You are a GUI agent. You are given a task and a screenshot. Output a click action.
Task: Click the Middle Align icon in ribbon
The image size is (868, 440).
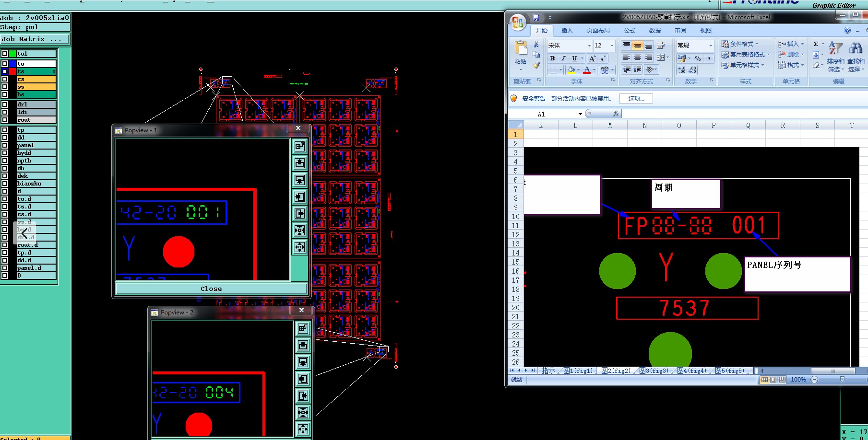(638, 46)
